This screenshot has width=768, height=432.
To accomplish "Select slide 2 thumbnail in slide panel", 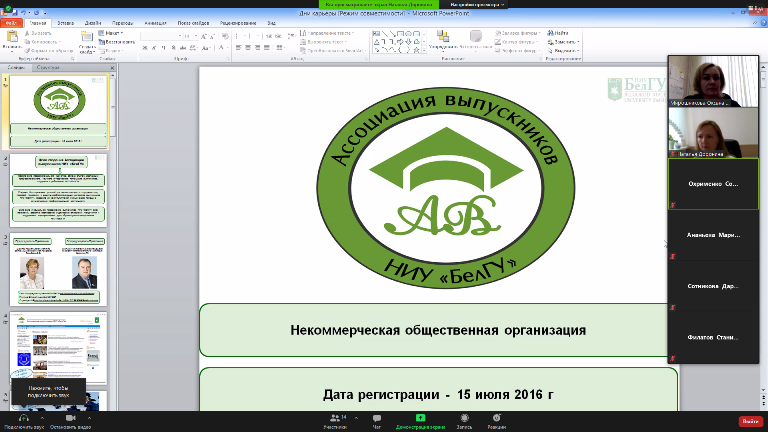I will pyautogui.click(x=62, y=188).
